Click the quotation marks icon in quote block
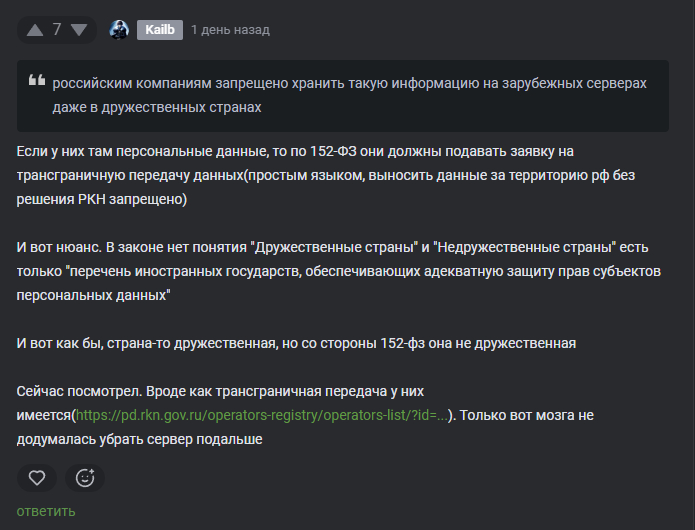Viewport: 695px width, 530px height. click(x=37, y=80)
